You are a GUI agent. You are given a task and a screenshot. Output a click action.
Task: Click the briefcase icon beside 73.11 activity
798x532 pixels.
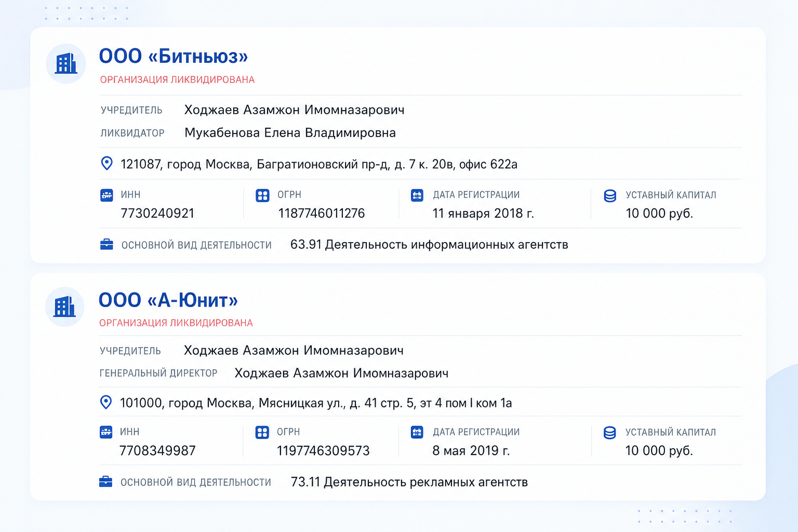point(105,482)
